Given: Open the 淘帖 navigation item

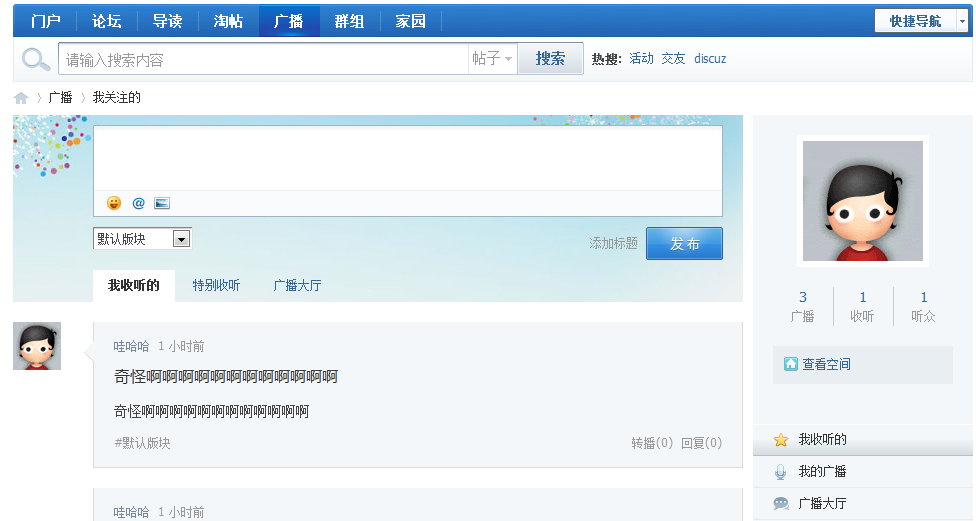Looking at the screenshot, I should pyautogui.click(x=228, y=21).
